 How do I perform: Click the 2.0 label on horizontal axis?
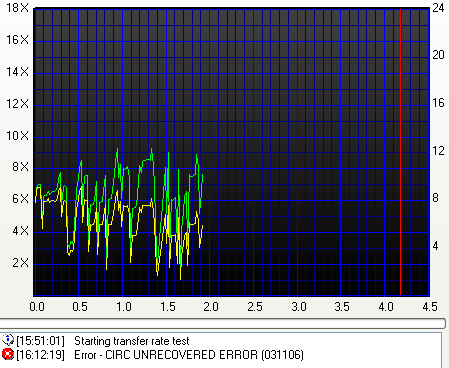tap(211, 306)
